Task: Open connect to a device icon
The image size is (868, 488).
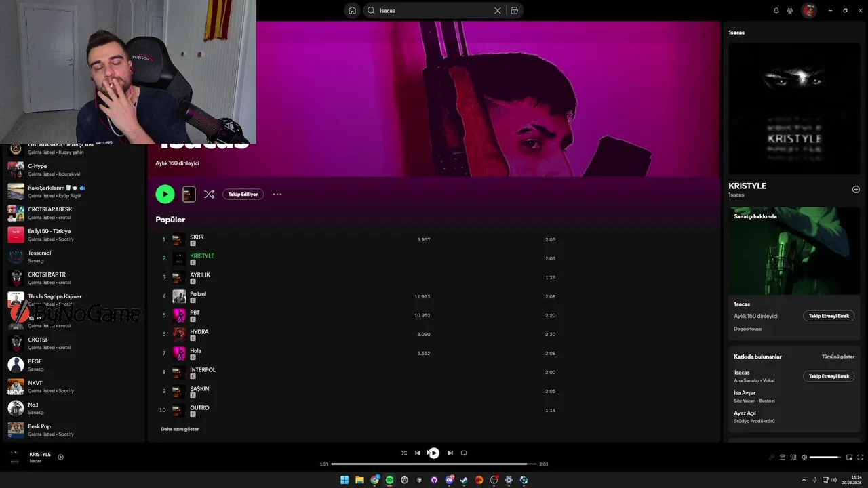Action: 793,457
